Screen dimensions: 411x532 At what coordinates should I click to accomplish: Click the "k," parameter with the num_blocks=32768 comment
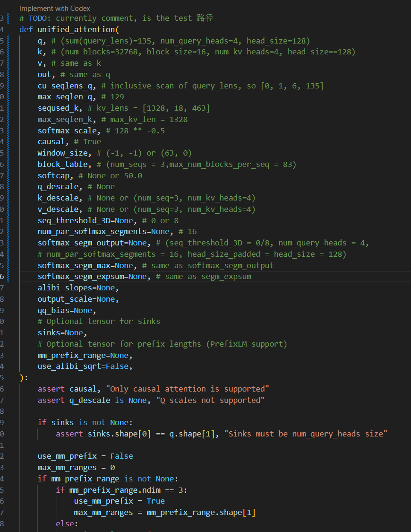(x=42, y=52)
